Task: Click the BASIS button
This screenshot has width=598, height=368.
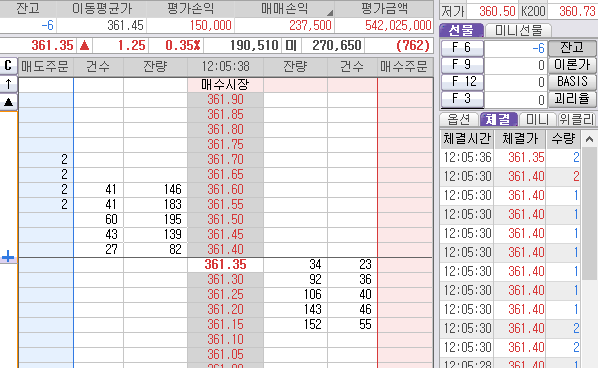Action: coord(572,82)
